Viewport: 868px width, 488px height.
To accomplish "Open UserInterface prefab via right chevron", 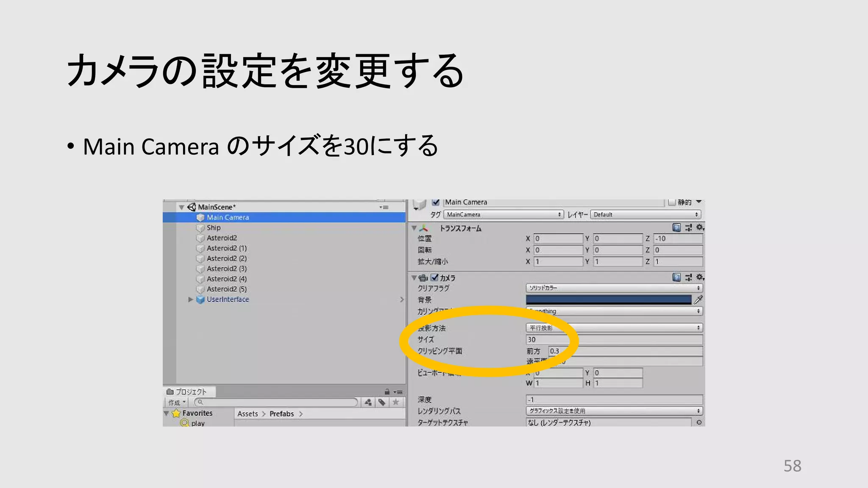I will point(401,299).
